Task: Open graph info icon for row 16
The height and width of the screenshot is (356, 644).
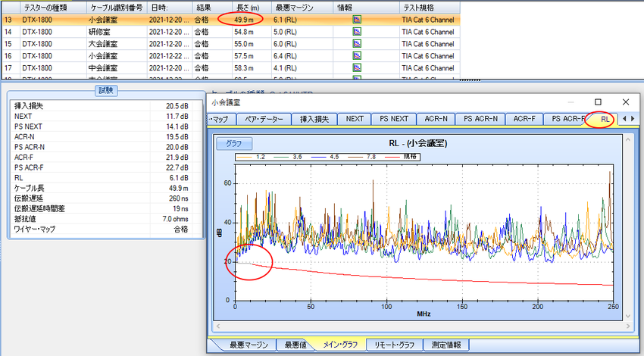Action: 357,55
